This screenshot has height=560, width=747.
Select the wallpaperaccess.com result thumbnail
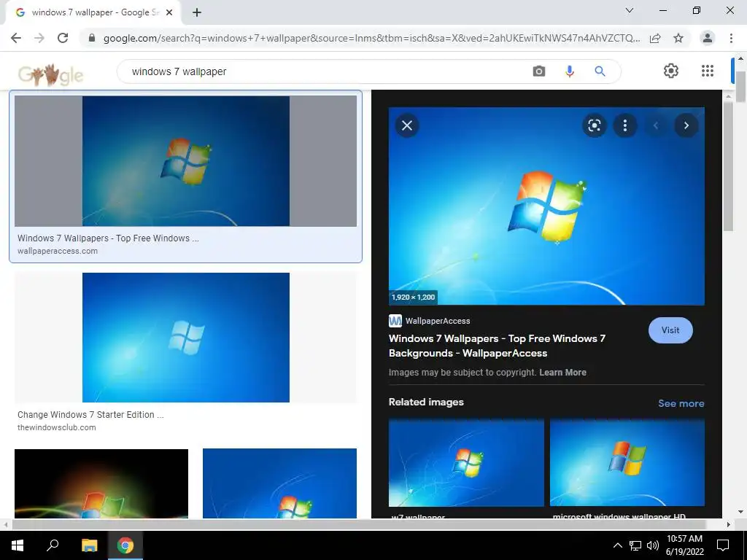coord(185,161)
